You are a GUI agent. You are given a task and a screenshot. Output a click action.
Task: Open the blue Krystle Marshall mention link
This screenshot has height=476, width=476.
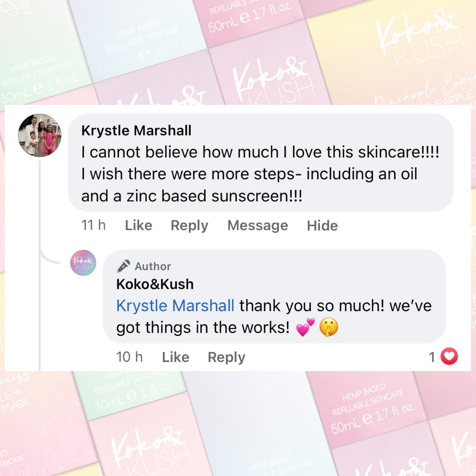(x=175, y=306)
